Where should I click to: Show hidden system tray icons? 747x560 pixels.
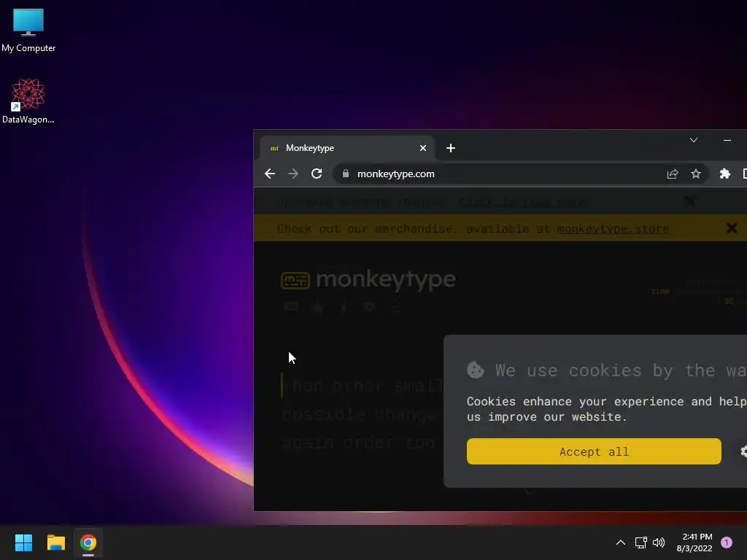(x=620, y=542)
